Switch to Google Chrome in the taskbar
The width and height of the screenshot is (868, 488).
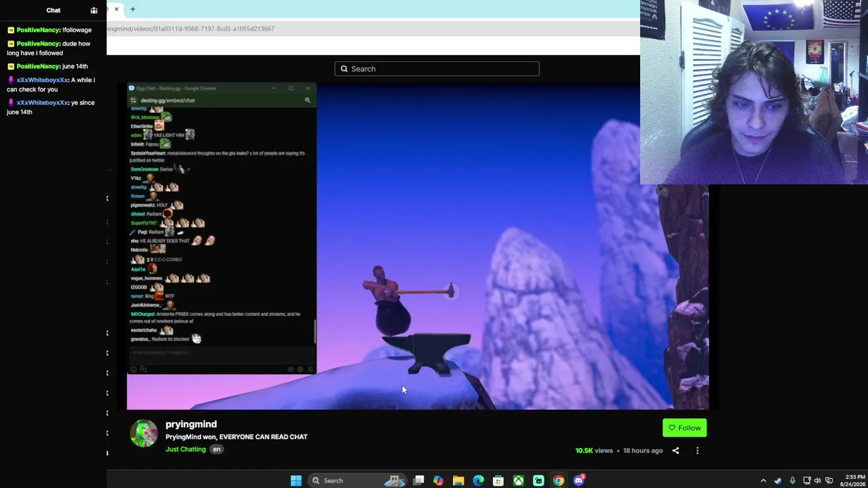click(x=558, y=481)
